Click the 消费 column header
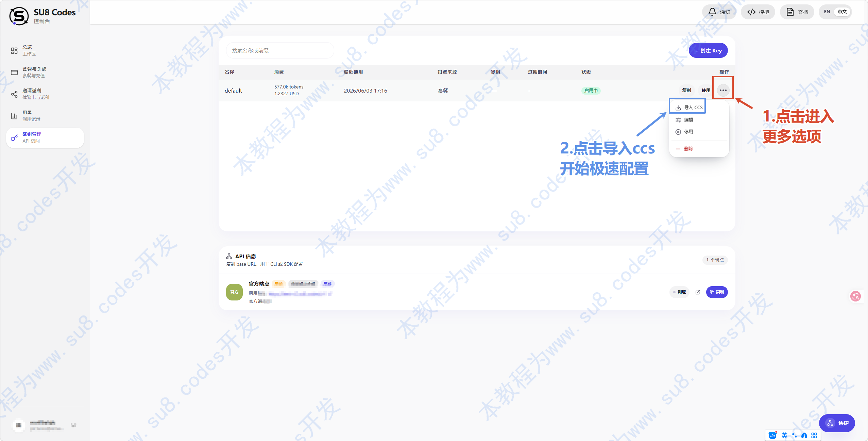This screenshot has height=441, width=868. [x=279, y=72]
